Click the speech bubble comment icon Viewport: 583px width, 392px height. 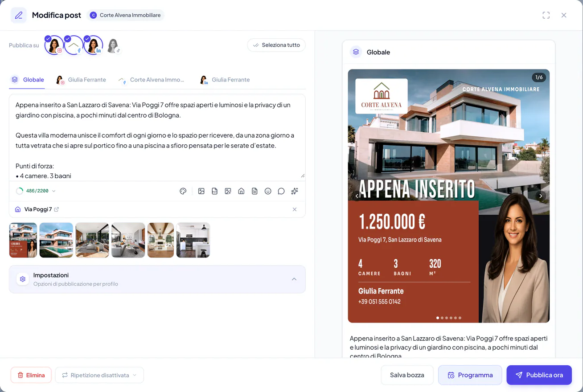(x=281, y=191)
